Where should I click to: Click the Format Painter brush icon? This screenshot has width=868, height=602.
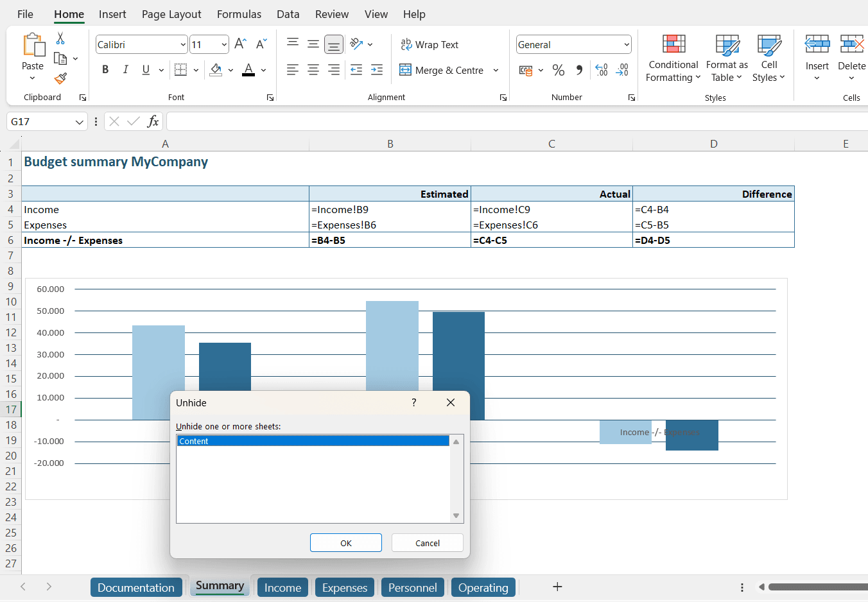60,78
